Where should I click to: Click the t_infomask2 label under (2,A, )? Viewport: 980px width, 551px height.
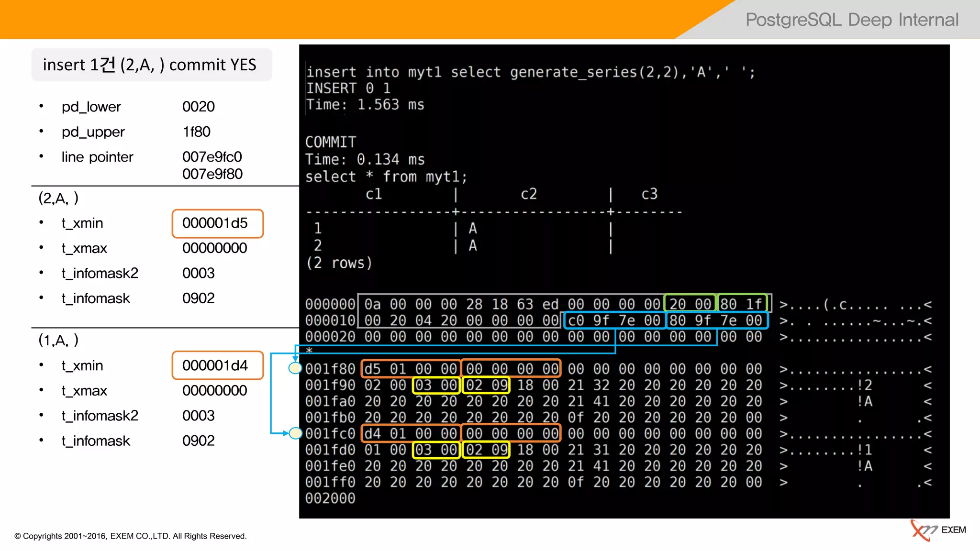coord(100,273)
